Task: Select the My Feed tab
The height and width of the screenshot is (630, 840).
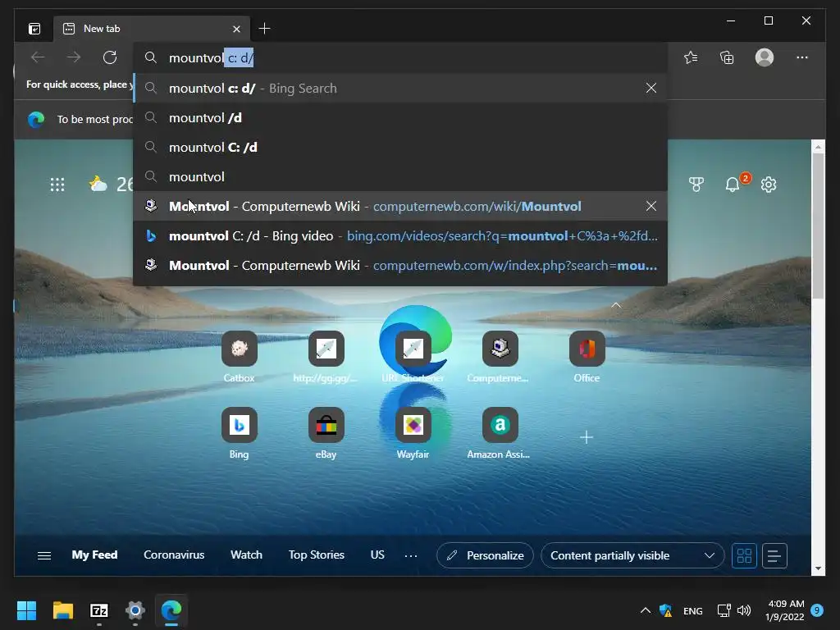Action: (95, 555)
